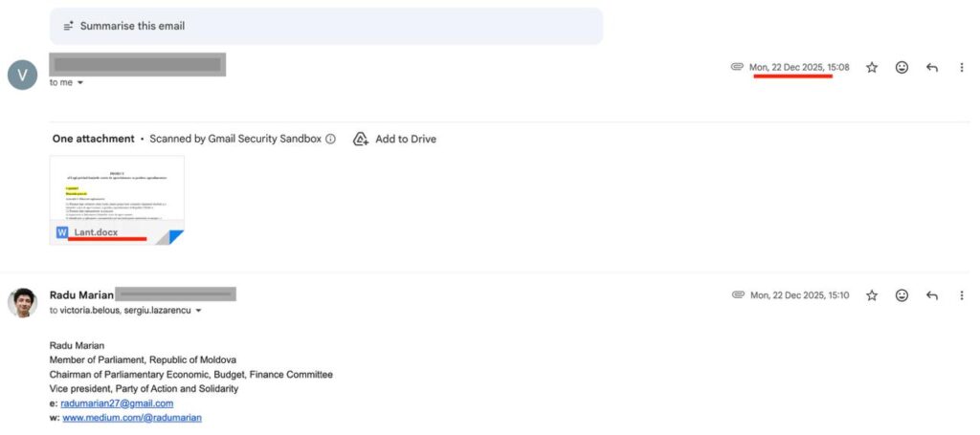Screen dimensions: 980x435
Task: Click the paperclip icon on the 15:08 email
Action: 737,68
